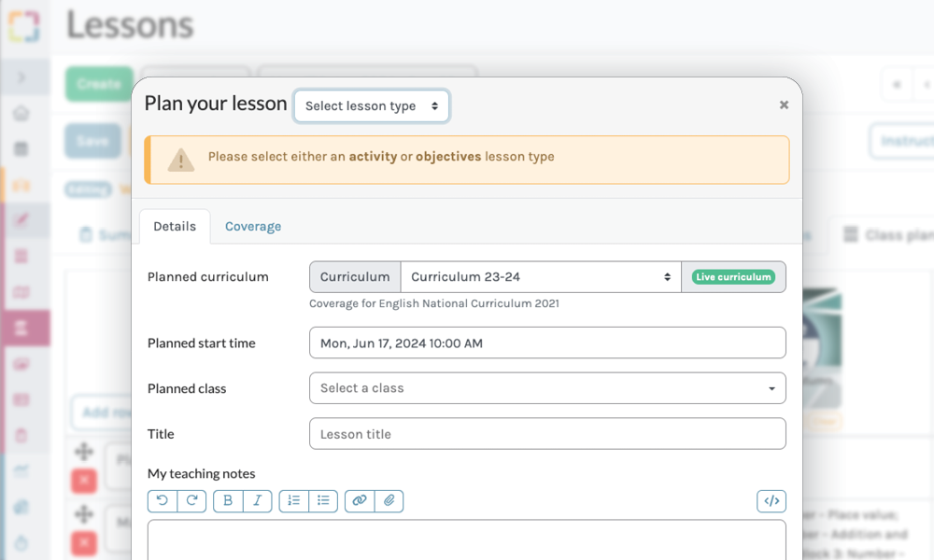The image size is (934, 560).
Task: Click the Live curriculum badge
Action: pos(733,277)
